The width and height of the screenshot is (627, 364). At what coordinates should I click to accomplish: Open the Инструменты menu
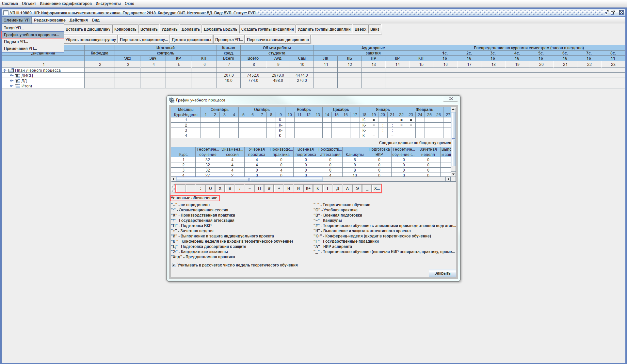point(108,4)
